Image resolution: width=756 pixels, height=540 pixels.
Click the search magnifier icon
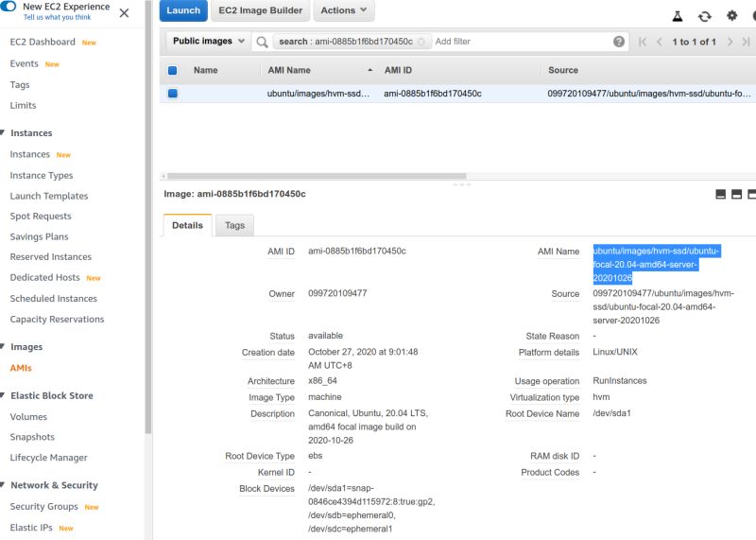(262, 42)
